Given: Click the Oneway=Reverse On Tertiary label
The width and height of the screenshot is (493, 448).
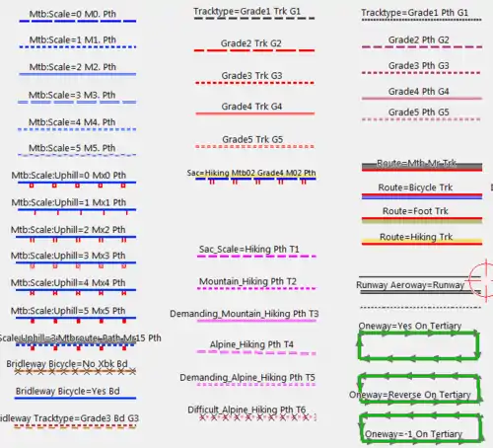Looking at the screenshot, I should coord(410,395).
